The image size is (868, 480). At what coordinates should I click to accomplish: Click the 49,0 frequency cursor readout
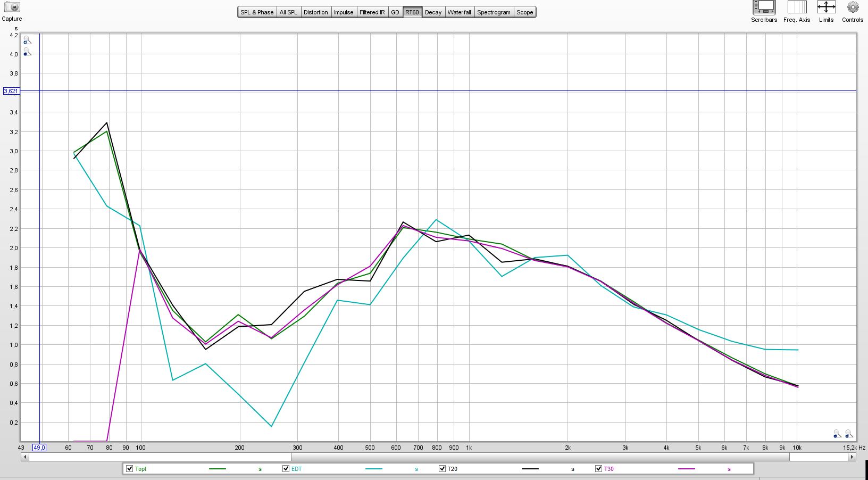(39, 448)
